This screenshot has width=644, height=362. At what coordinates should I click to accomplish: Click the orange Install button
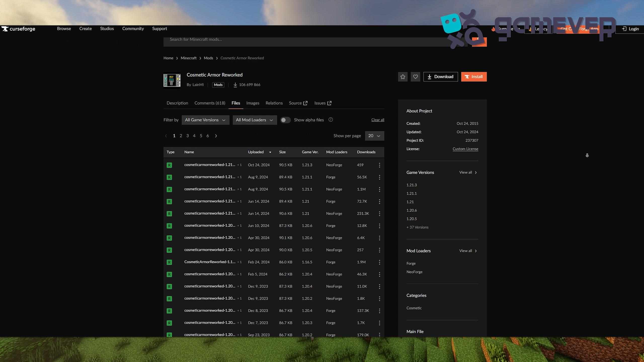click(474, 77)
